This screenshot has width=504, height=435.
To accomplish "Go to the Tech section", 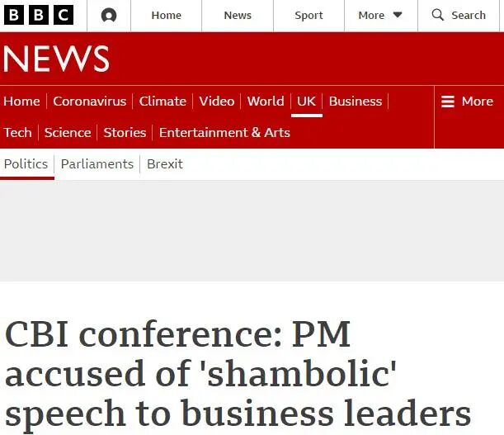I will pos(17,133).
